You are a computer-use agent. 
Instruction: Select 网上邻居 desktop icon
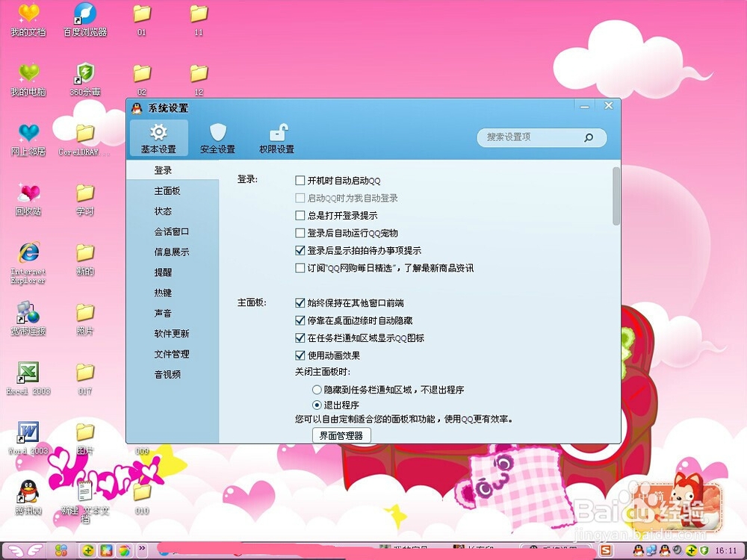(x=28, y=140)
